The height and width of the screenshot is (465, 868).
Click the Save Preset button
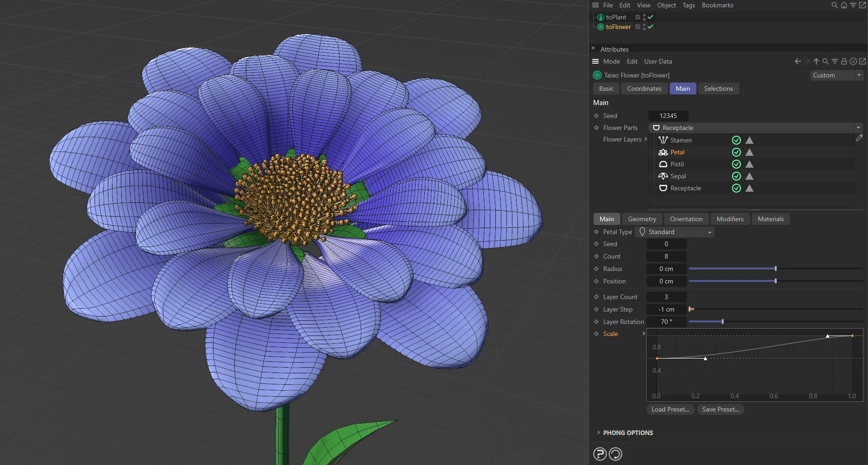click(720, 409)
